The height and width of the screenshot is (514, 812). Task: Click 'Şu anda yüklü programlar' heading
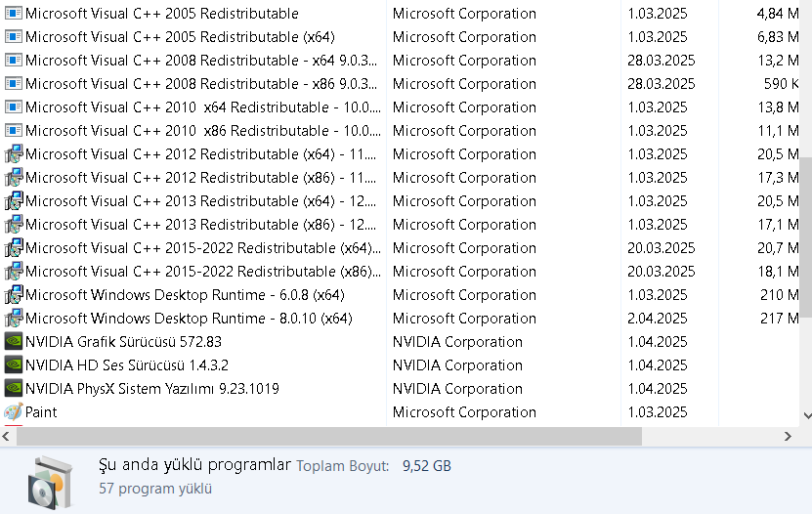pyautogui.click(x=194, y=465)
